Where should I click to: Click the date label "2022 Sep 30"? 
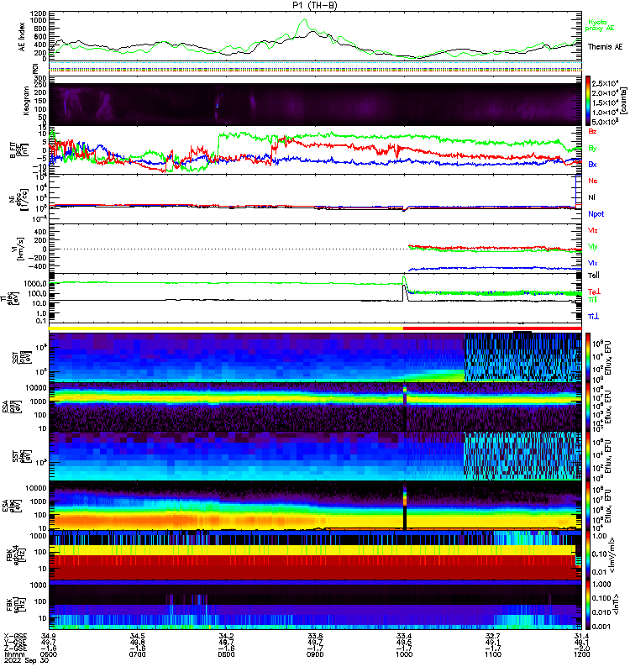click(x=27, y=660)
